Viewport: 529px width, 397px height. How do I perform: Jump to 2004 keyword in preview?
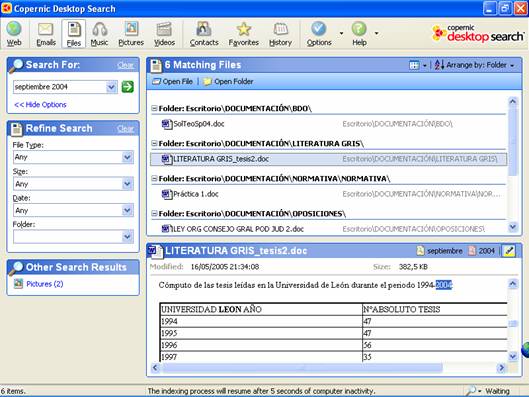click(x=481, y=251)
